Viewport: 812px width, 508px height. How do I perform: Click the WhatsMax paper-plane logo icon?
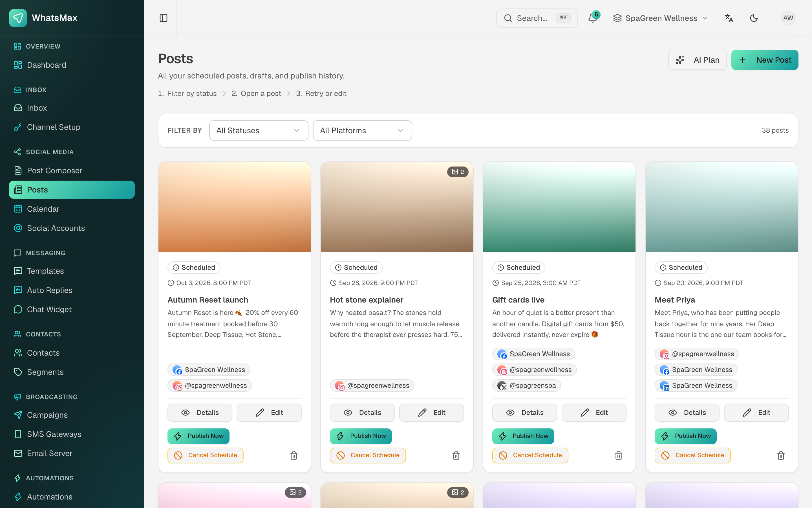tap(18, 18)
